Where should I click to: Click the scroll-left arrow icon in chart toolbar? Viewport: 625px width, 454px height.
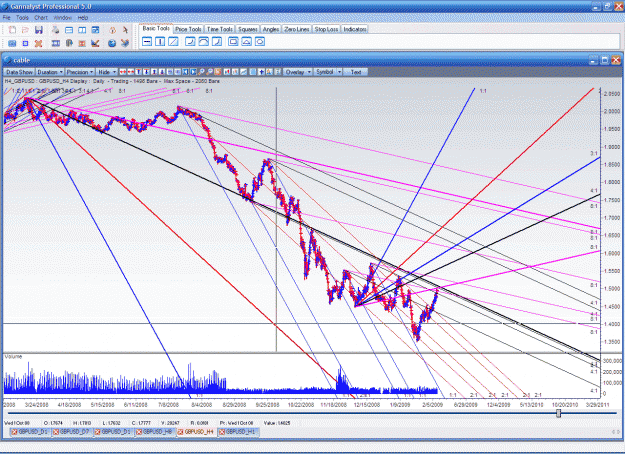(185, 72)
